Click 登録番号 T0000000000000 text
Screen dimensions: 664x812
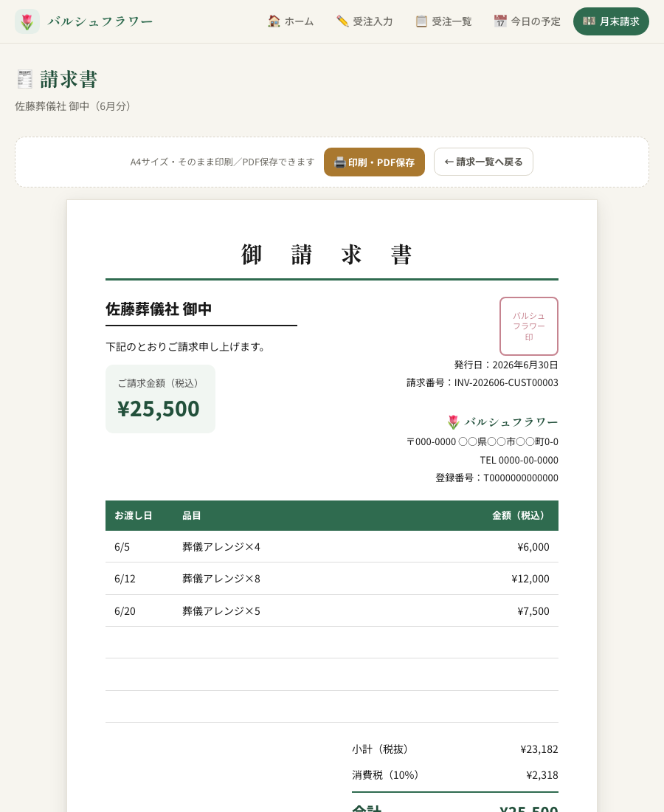click(497, 478)
